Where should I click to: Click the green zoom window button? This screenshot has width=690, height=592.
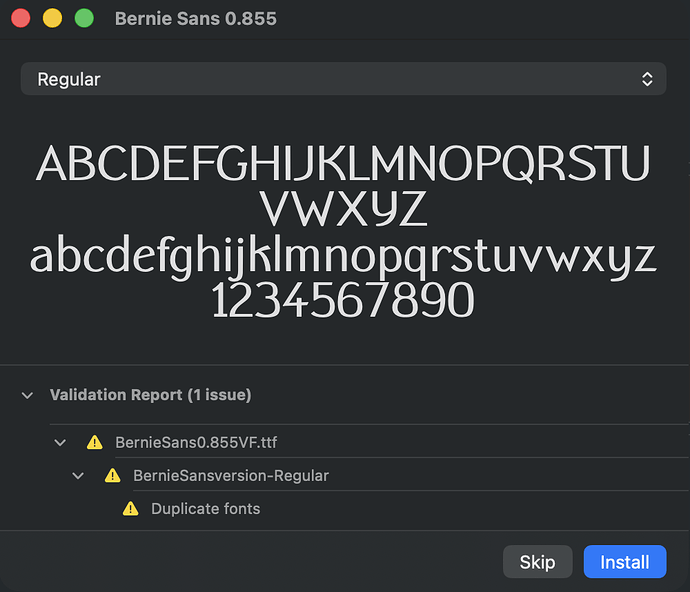click(x=84, y=19)
